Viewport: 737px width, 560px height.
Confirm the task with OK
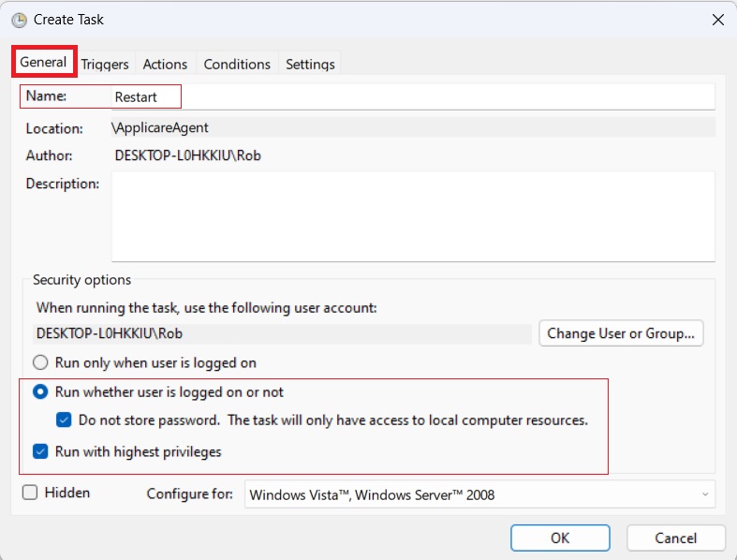560,538
